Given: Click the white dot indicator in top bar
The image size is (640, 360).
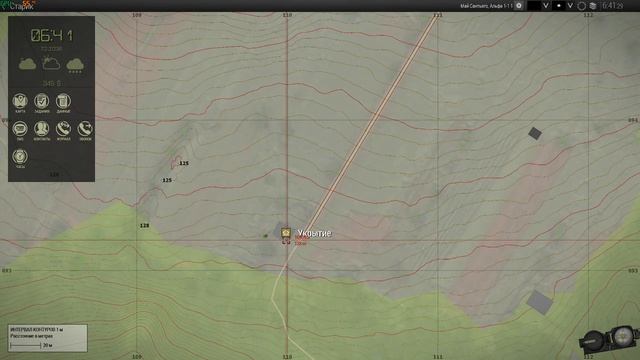Looking at the screenshot, I should (x=559, y=6).
